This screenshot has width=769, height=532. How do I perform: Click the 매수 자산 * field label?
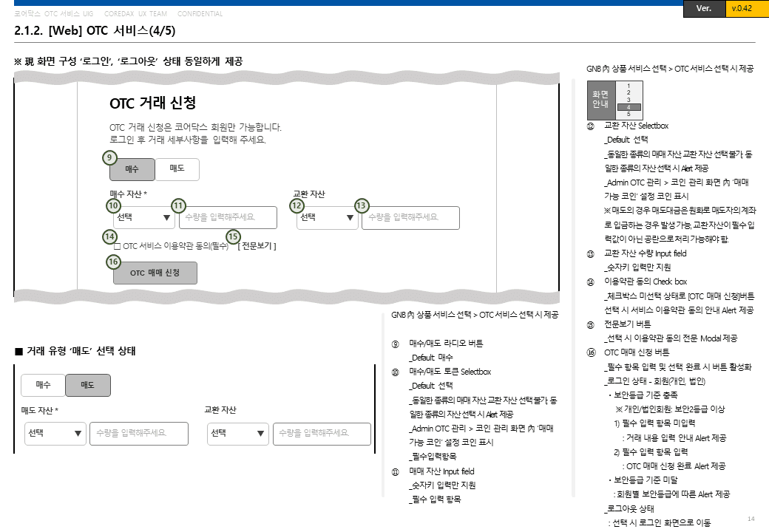tap(129, 194)
